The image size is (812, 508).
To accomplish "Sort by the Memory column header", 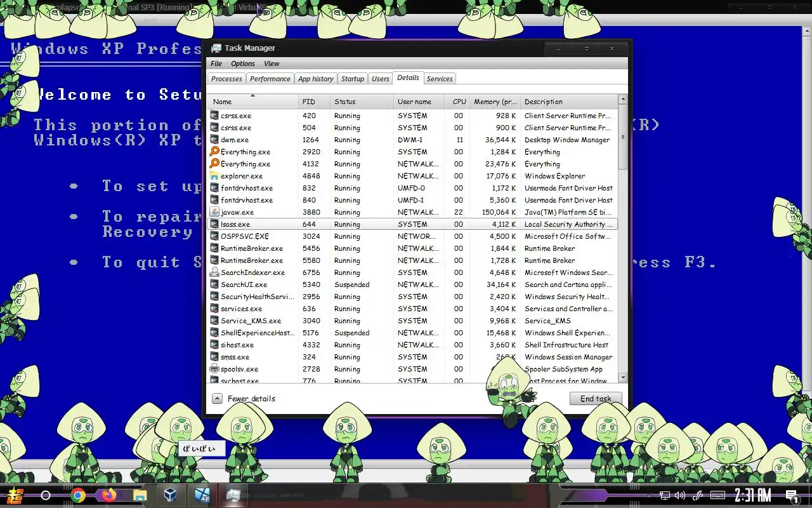I will click(495, 102).
